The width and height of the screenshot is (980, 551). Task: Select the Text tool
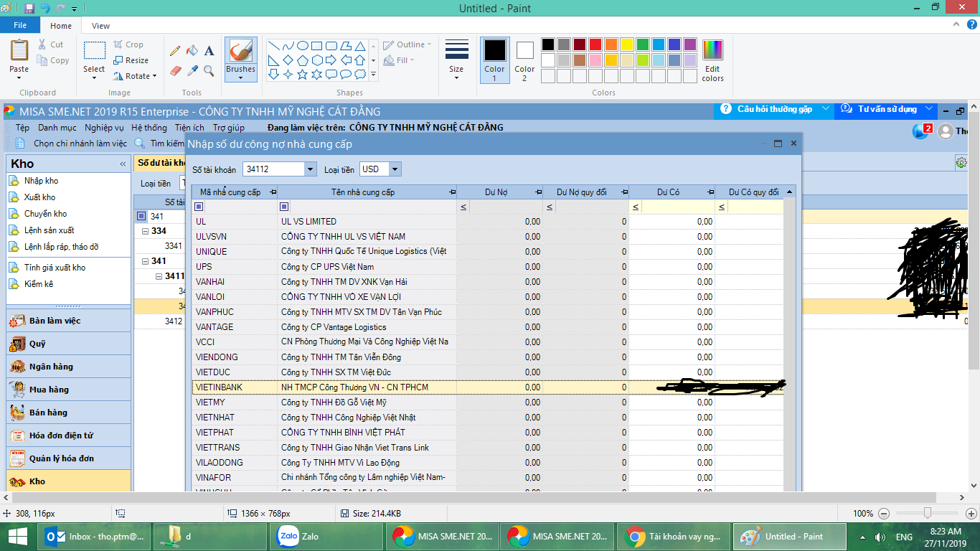coord(209,51)
